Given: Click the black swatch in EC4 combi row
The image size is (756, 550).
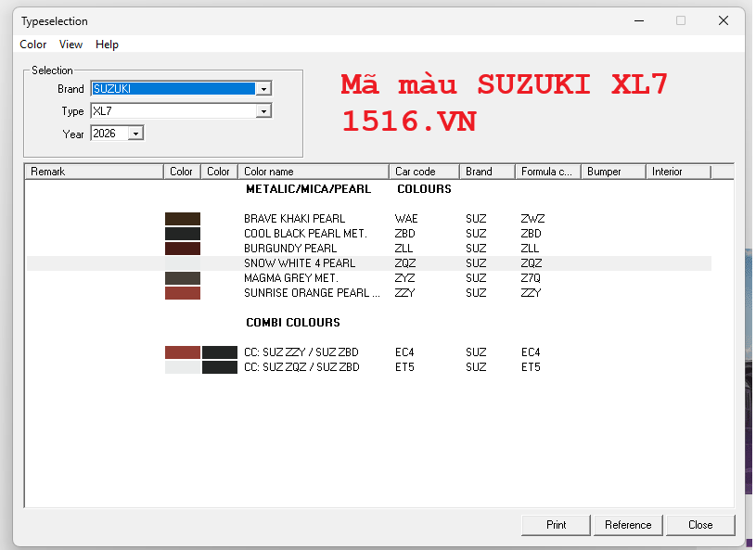Looking at the screenshot, I should 219,352.
